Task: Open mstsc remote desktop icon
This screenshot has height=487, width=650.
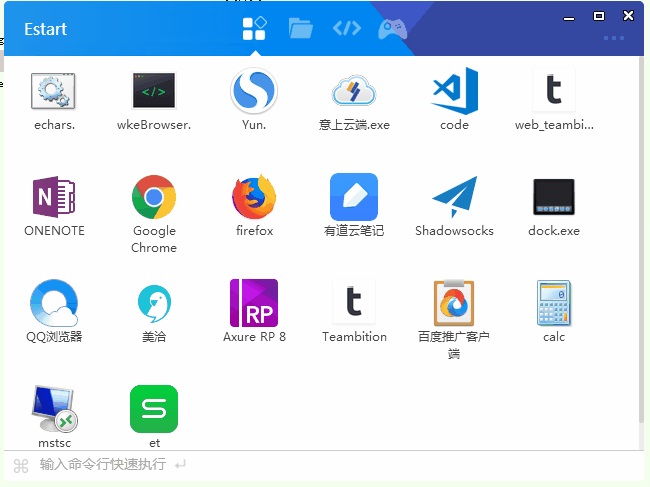Action: coord(54,409)
